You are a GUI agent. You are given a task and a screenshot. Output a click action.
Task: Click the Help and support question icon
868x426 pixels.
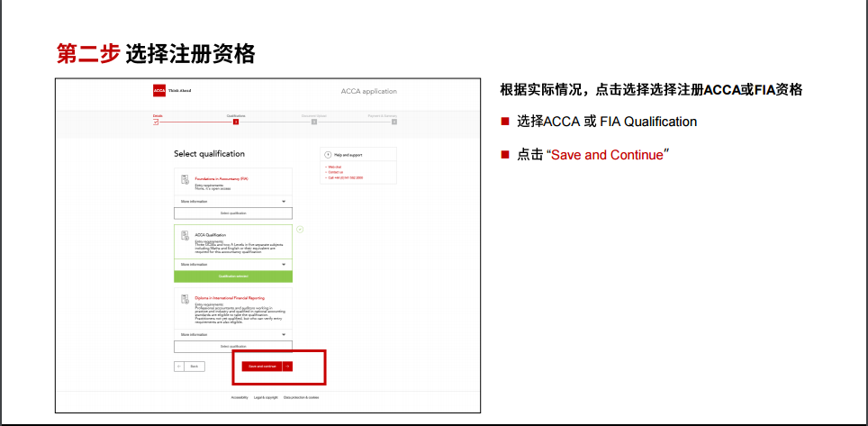pyautogui.click(x=328, y=154)
